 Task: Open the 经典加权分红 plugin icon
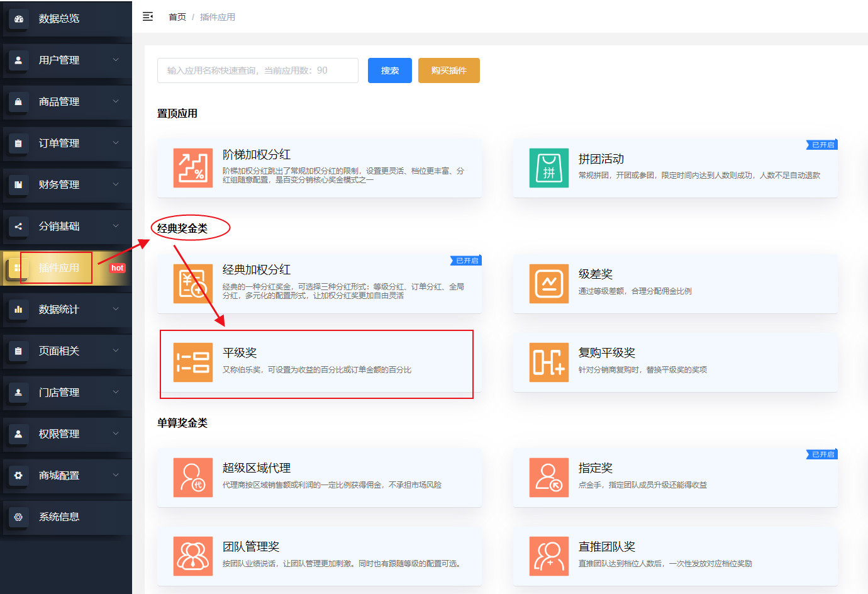[x=192, y=284]
